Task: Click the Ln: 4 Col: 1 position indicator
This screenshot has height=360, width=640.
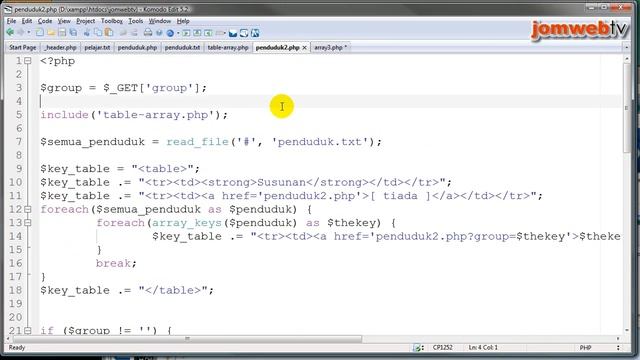Action: pos(483,348)
